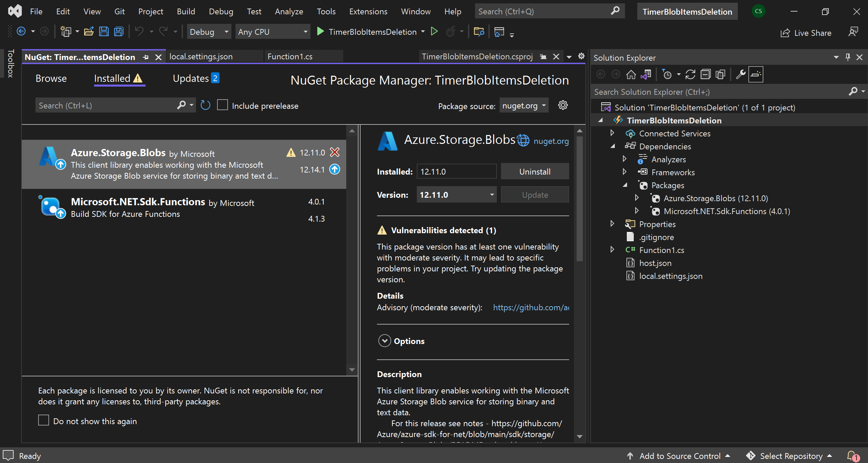Open the Debug configuration dropdown
868x463 pixels.
pyautogui.click(x=209, y=32)
